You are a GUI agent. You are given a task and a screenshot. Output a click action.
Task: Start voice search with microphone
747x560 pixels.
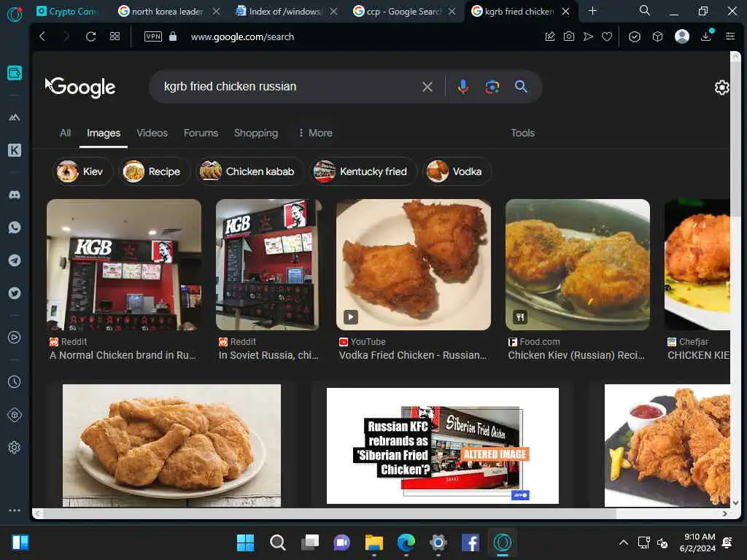click(463, 87)
